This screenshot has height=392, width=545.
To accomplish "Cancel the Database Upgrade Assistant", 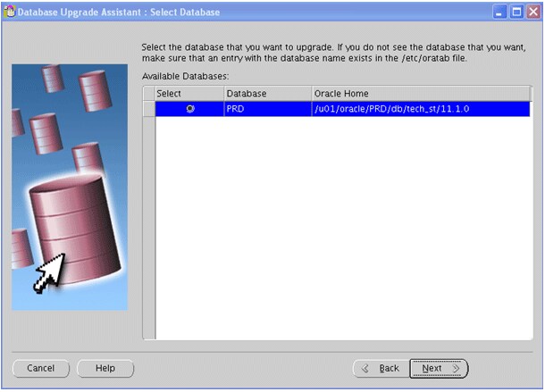I will (x=41, y=369).
